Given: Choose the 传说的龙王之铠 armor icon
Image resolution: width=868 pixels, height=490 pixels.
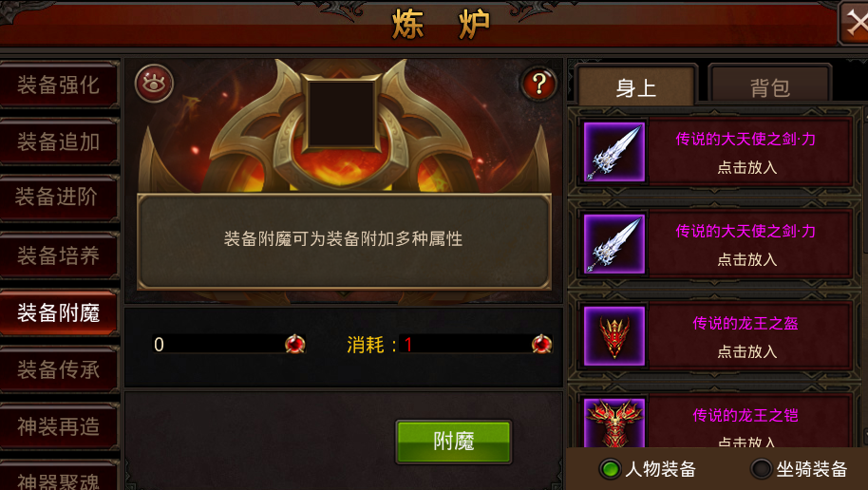Looking at the screenshot, I should tap(614, 423).
